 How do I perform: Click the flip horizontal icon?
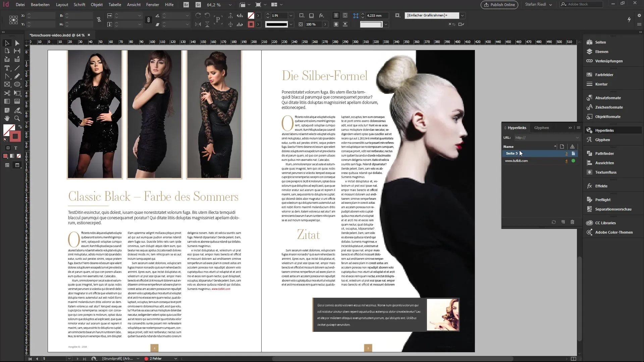(198, 24)
